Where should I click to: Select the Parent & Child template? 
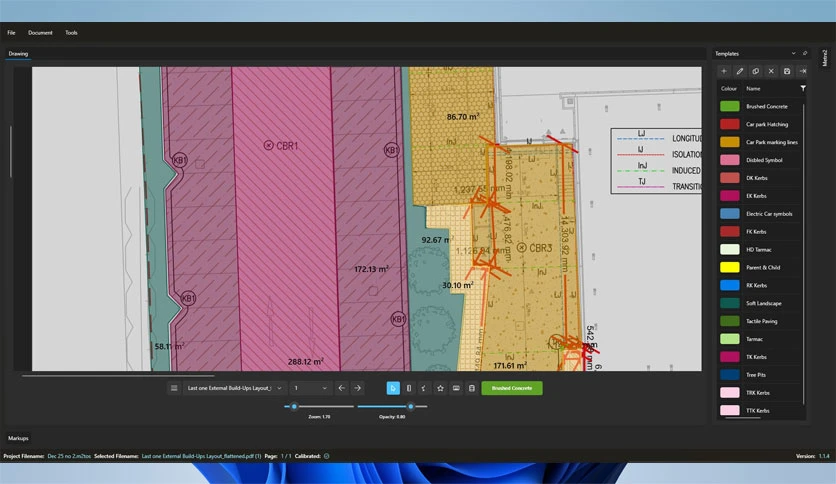760,268
